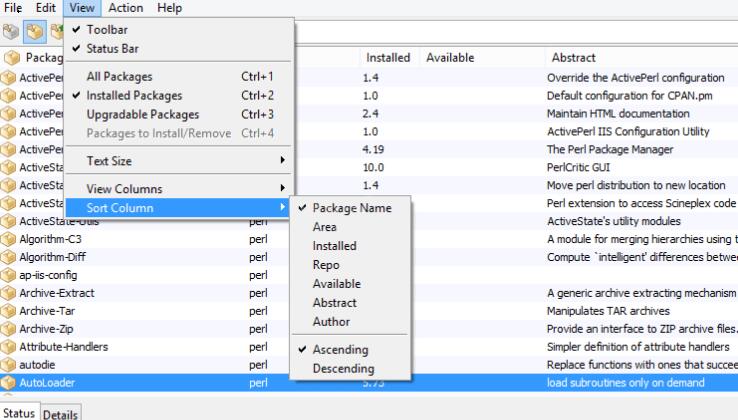This screenshot has width=738, height=420.
Task: Sort by Package Name
Action: tap(350, 208)
